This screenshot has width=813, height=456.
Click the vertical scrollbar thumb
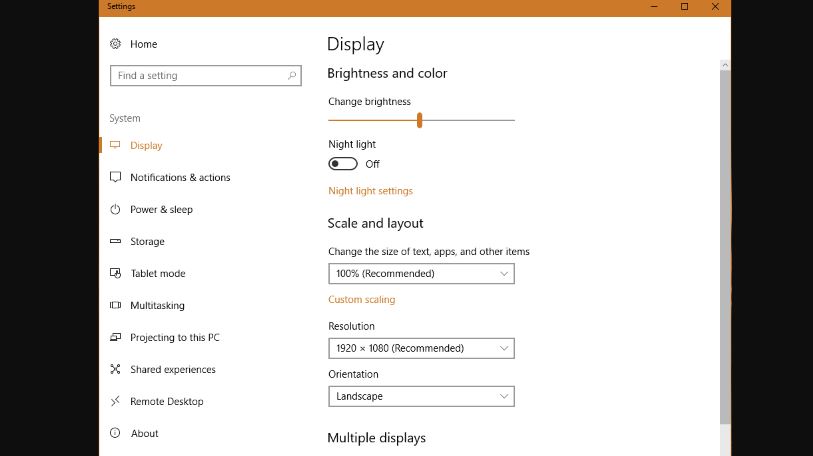(x=725, y=248)
